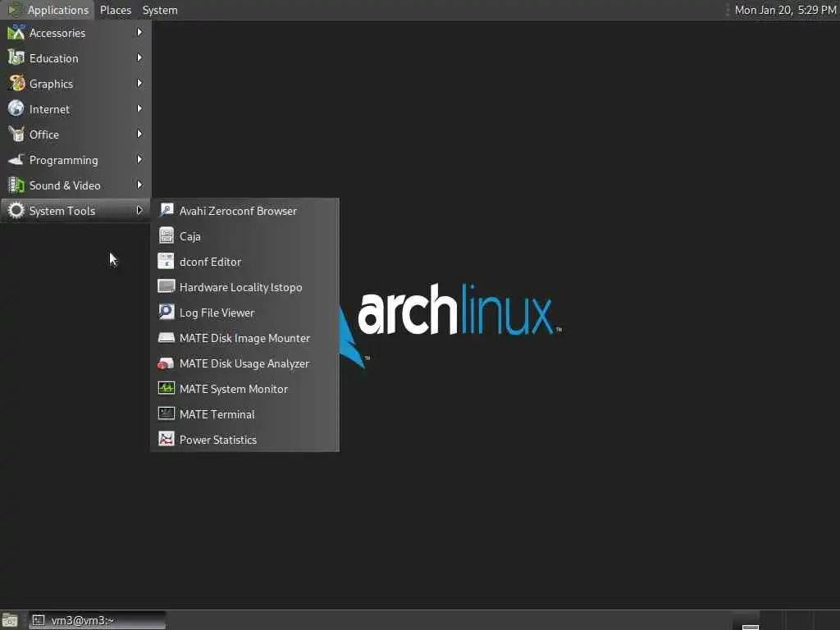The width and height of the screenshot is (840, 630).
Task: Click the Log File Viewer icon
Action: [166, 313]
